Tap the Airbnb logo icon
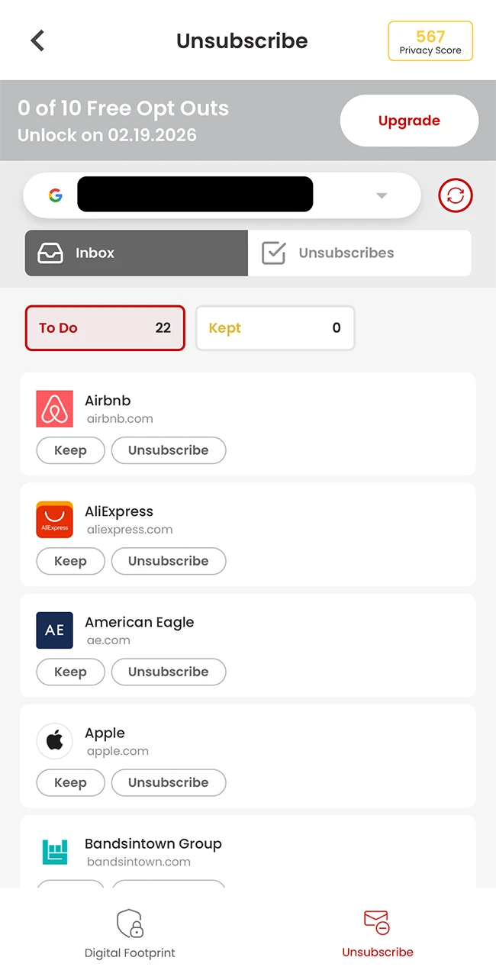 click(x=54, y=409)
